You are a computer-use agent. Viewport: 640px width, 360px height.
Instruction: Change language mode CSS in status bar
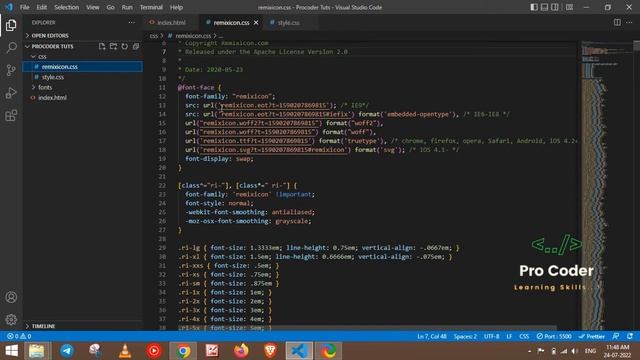(x=524, y=336)
